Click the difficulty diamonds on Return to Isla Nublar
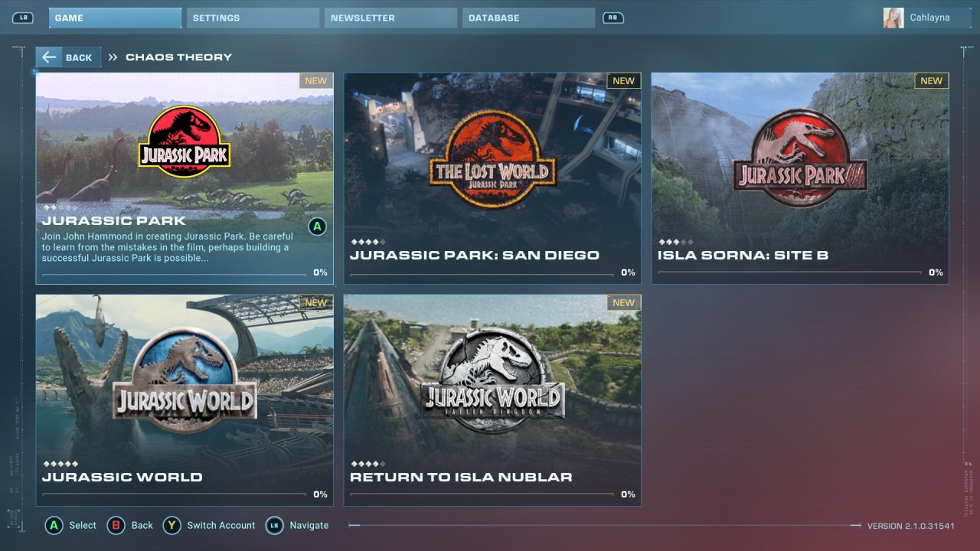980x551 pixels. tap(368, 464)
